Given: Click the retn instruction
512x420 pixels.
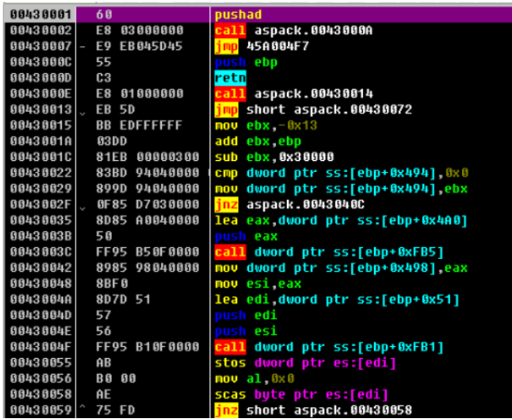Looking at the screenshot, I should coord(231,78).
